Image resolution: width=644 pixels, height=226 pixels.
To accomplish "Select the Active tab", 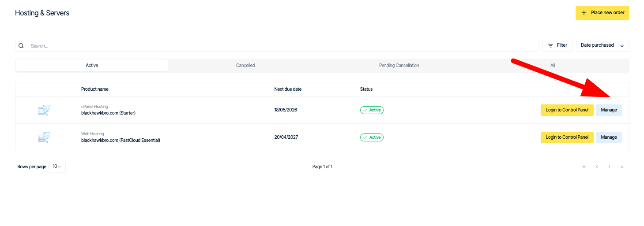I will coord(92,65).
